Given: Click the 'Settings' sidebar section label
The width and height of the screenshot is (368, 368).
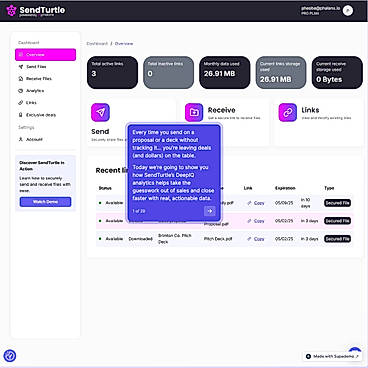Looking at the screenshot, I should click(26, 127).
